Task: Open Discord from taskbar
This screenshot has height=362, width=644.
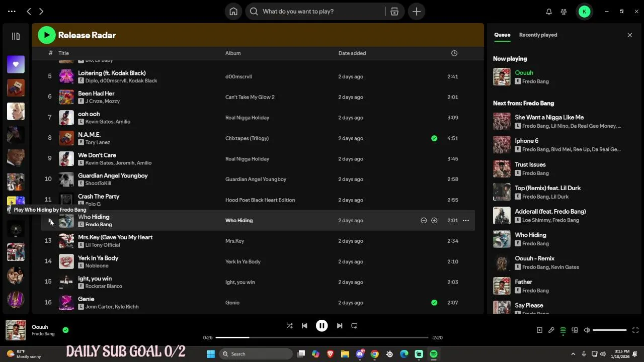Action: point(360,354)
